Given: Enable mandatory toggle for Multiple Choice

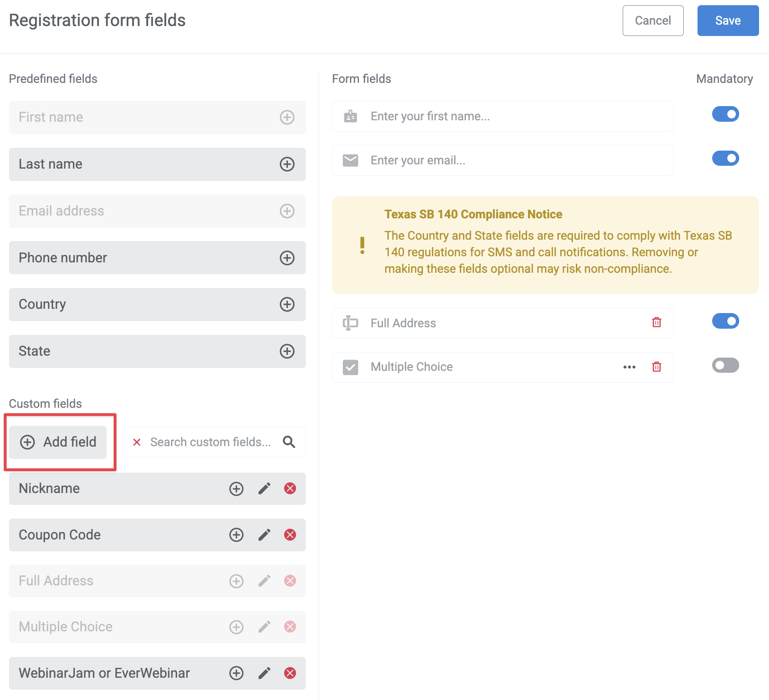Looking at the screenshot, I should 725,365.
